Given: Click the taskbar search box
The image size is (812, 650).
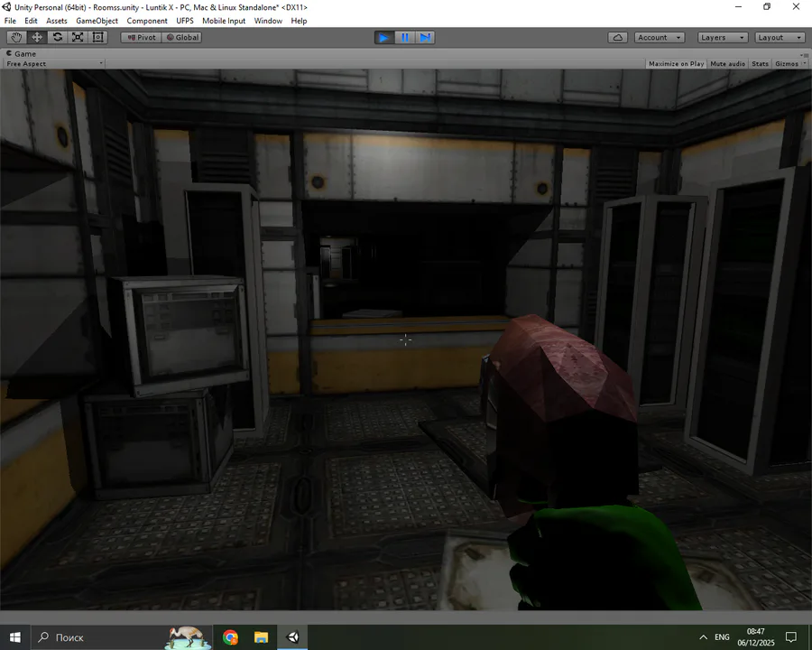Looking at the screenshot, I should pyautogui.click(x=122, y=637).
